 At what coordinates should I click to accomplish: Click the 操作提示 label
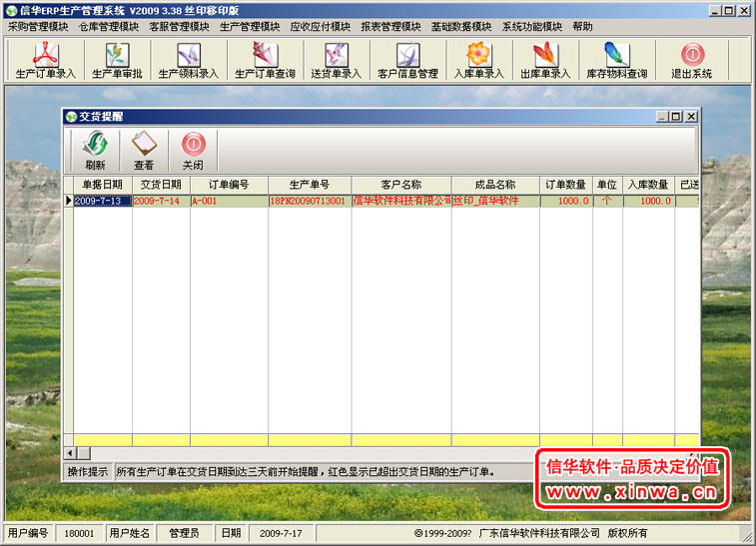(88, 471)
